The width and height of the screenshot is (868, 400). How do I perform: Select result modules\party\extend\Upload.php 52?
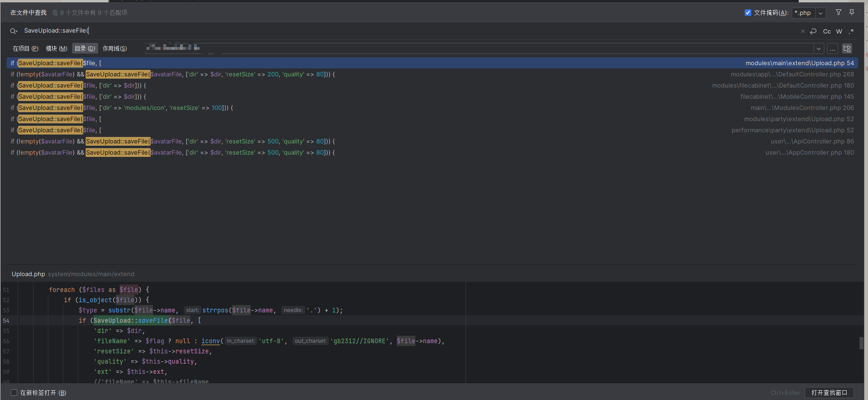pos(432,119)
